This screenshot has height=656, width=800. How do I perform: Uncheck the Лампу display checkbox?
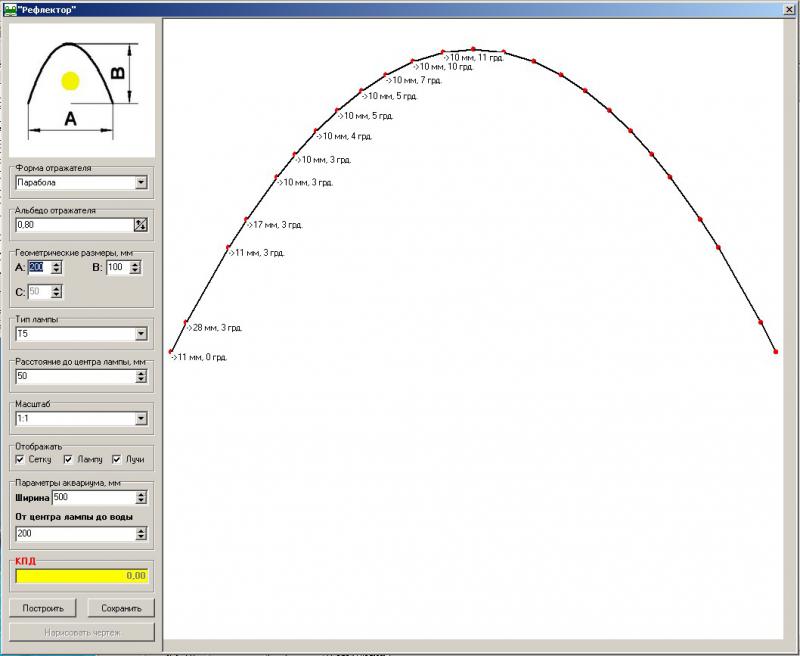pos(69,460)
